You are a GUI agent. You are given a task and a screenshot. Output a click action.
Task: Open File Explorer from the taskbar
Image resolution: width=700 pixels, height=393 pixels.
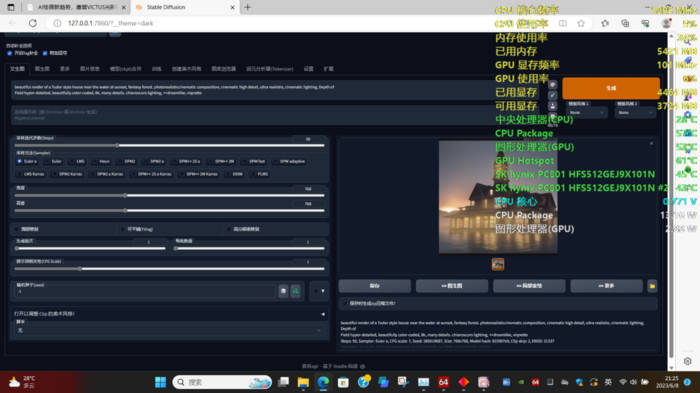(303, 382)
